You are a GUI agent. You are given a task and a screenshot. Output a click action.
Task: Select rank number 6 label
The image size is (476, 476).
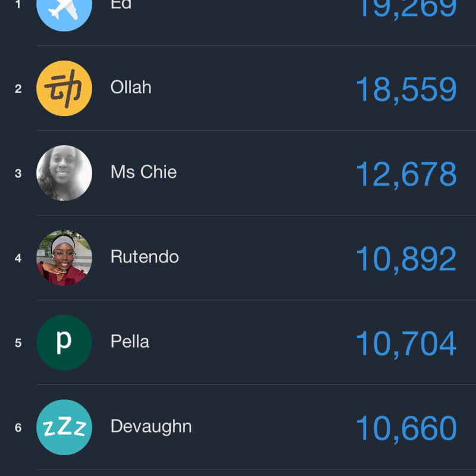(18, 428)
